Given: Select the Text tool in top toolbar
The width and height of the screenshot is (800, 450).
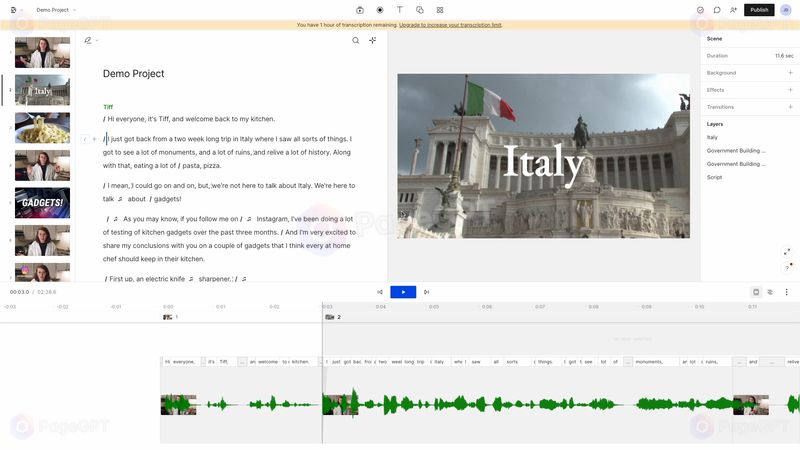Looking at the screenshot, I should point(399,10).
